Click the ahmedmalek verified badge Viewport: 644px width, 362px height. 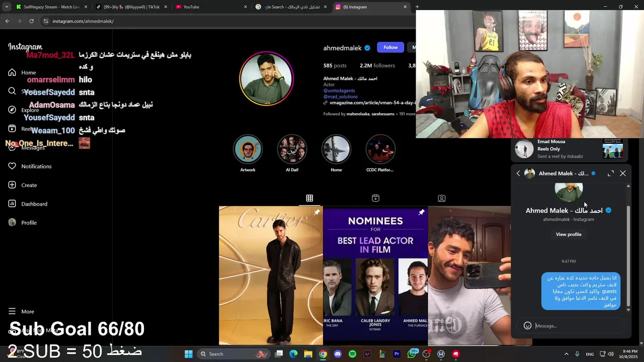[367, 48]
